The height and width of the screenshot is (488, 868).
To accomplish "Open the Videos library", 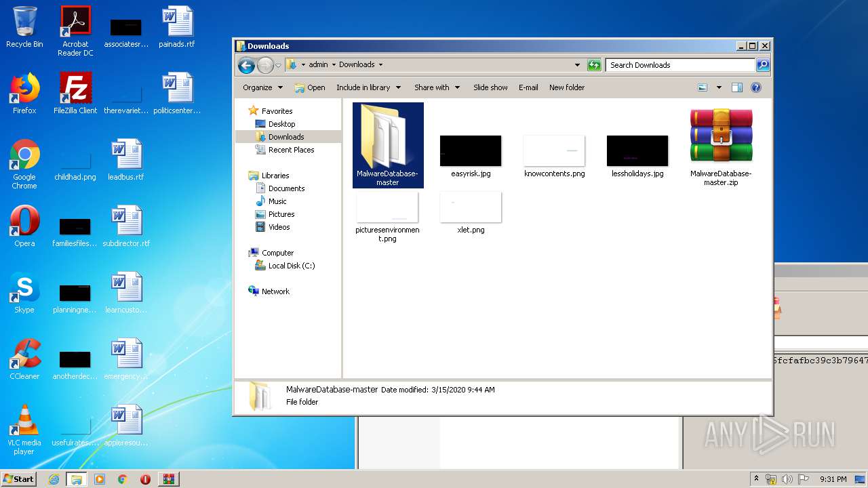I will (279, 227).
